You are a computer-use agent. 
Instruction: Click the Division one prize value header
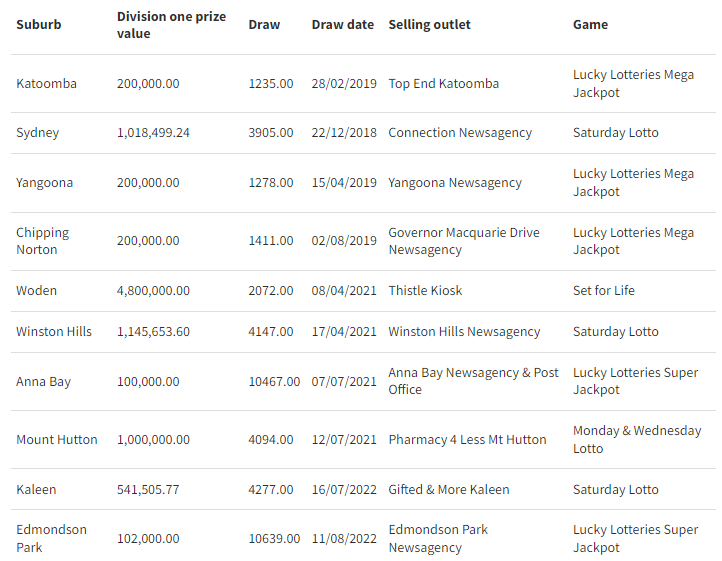(171, 25)
